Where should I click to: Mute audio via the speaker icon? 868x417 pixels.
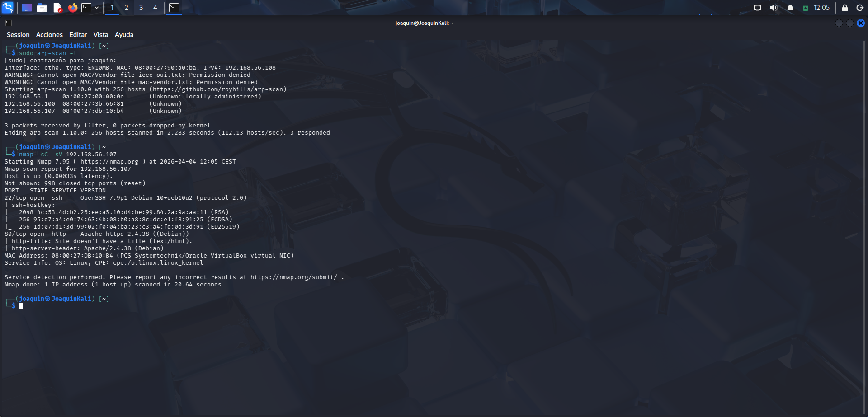click(x=774, y=8)
